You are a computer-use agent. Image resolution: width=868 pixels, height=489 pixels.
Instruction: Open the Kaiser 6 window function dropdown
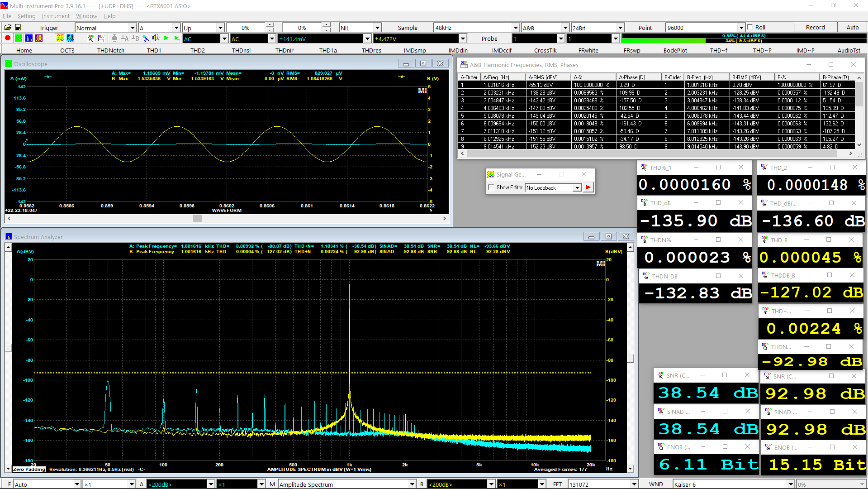coord(790,484)
